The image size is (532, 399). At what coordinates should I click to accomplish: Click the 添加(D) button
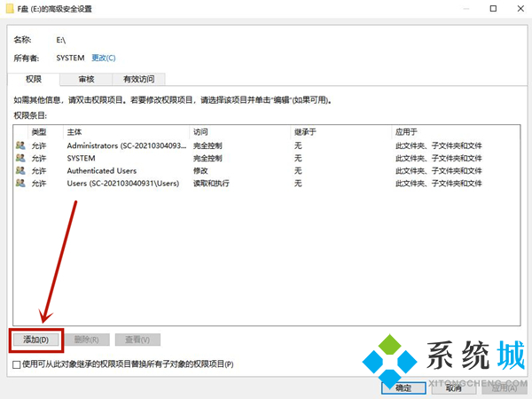(36, 340)
